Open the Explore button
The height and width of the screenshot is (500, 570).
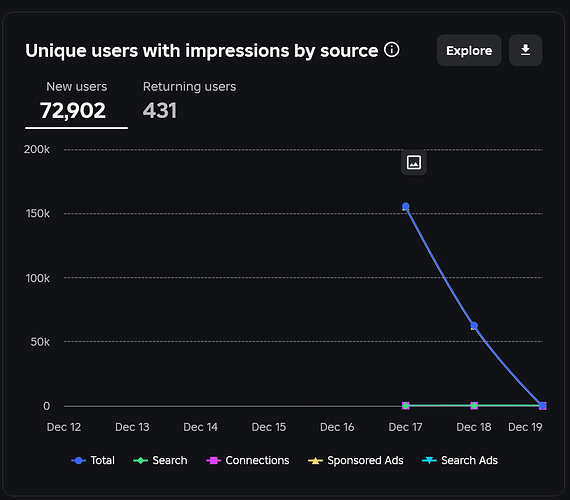pos(469,50)
